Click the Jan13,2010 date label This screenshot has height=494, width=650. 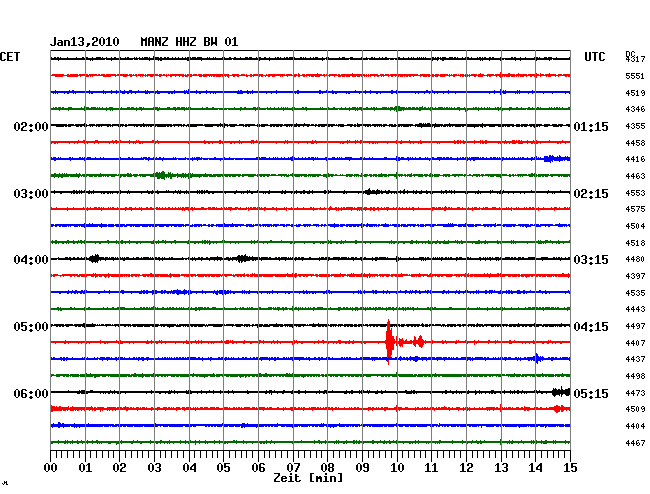coord(85,42)
